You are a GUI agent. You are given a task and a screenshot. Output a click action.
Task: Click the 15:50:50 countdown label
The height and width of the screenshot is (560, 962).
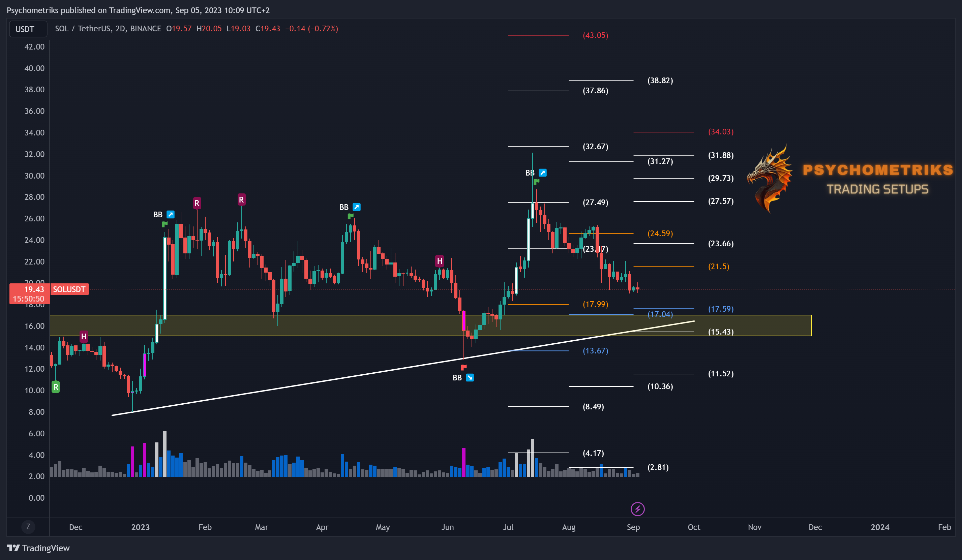click(29, 299)
